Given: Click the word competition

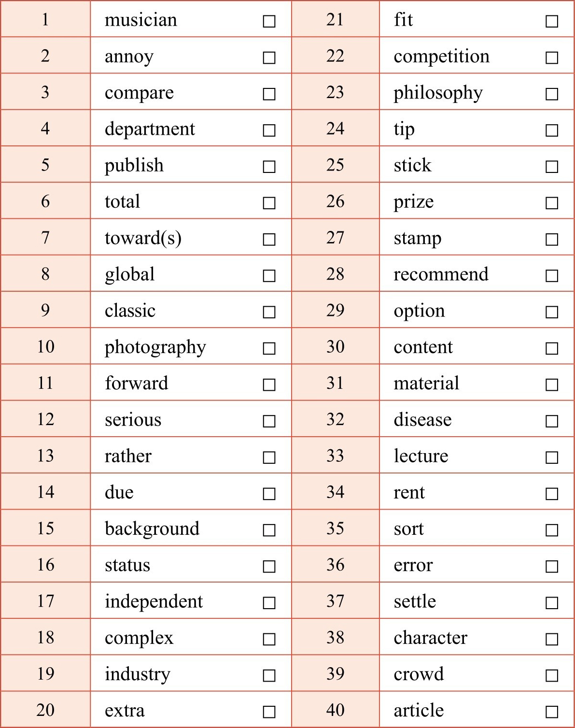Looking at the screenshot, I should 441,57.
